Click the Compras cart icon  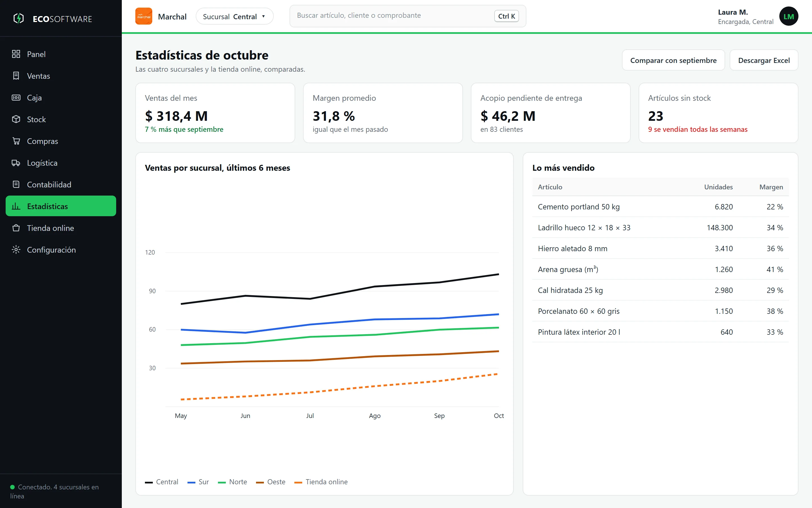[x=16, y=141]
